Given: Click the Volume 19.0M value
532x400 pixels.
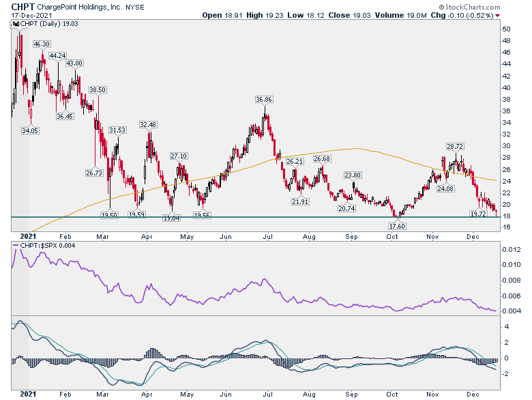Looking at the screenshot, I should click(x=400, y=15).
